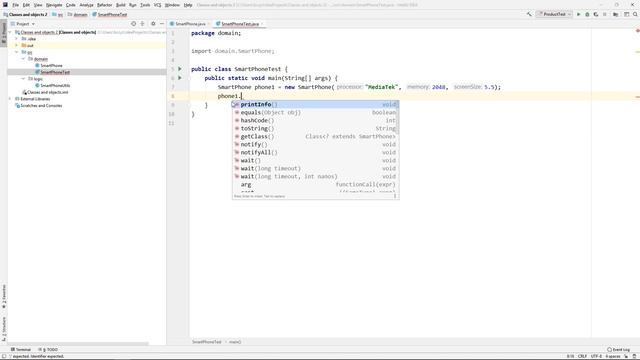Screen dimensions: 640x360
Task: Choose equals(Object obj) completion
Action: coord(315,113)
